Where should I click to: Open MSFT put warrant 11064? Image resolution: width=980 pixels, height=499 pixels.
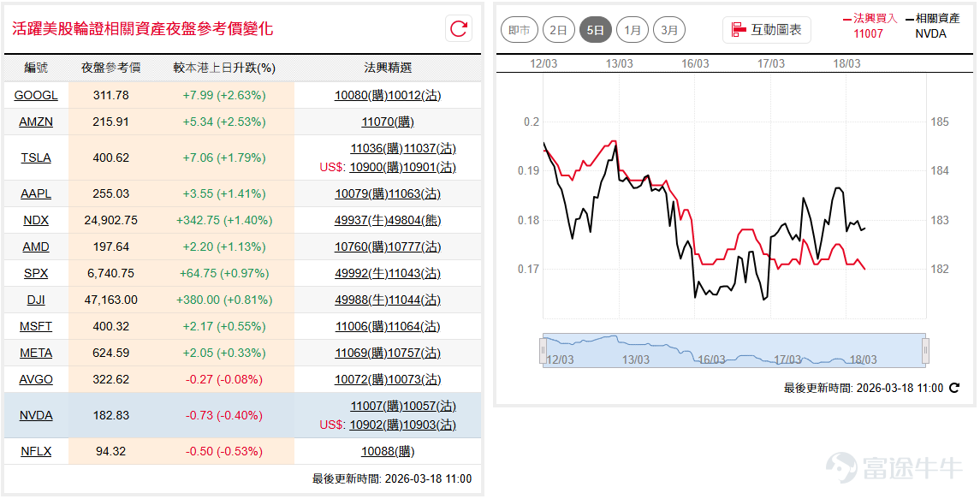pos(414,326)
